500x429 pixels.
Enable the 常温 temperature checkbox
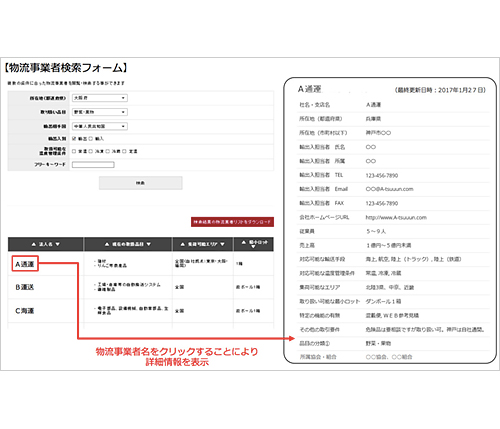point(74,151)
